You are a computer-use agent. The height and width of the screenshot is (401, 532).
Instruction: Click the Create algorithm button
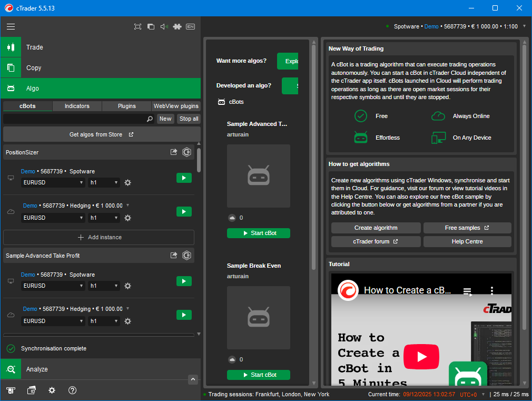click(x=376, y=228)
